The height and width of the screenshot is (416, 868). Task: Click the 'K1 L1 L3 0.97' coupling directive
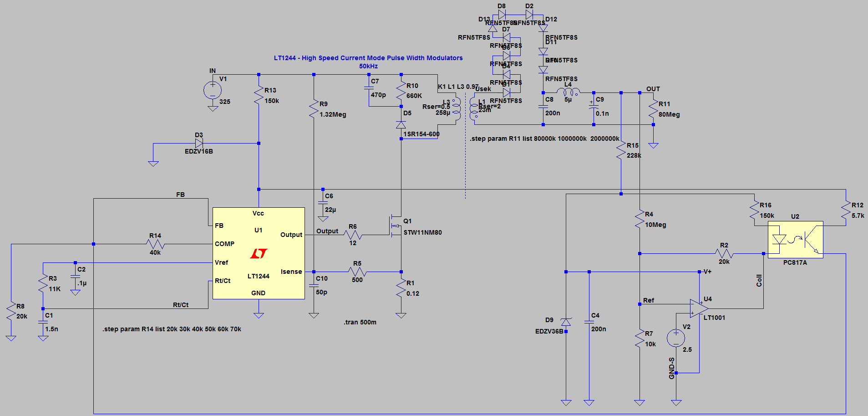tap(458, 87)
